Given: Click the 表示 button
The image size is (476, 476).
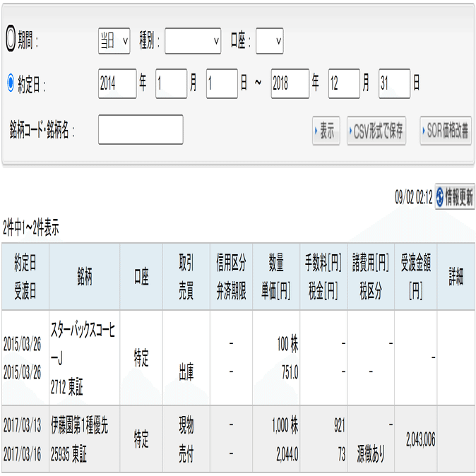Looking at the screenshot, I should 326,131.
